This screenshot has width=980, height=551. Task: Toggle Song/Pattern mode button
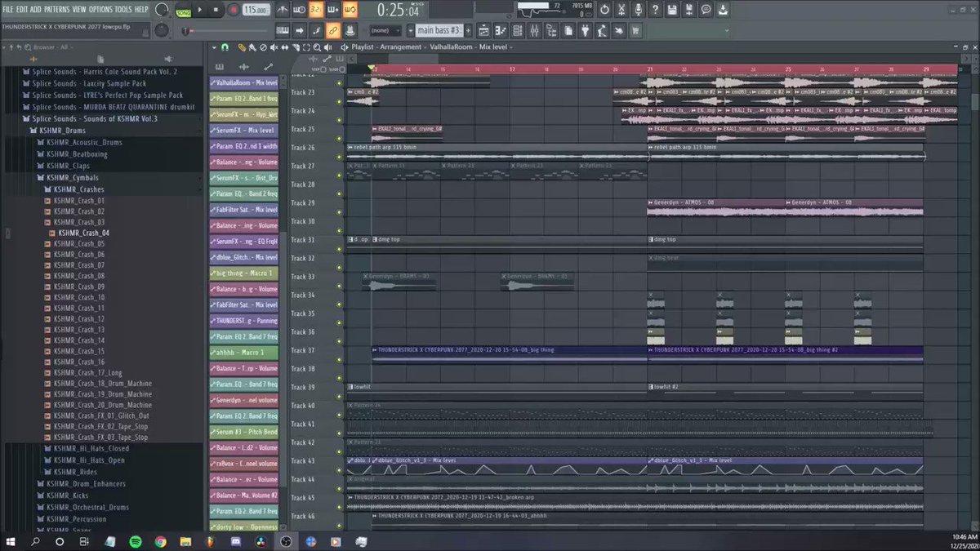pyautogui.click(x=184, y=10)
